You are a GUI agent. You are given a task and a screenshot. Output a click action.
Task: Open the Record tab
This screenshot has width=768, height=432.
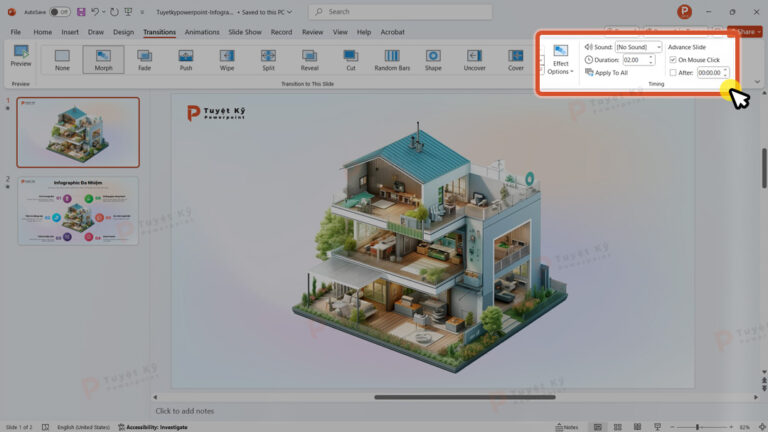click(x=281, y=32)
